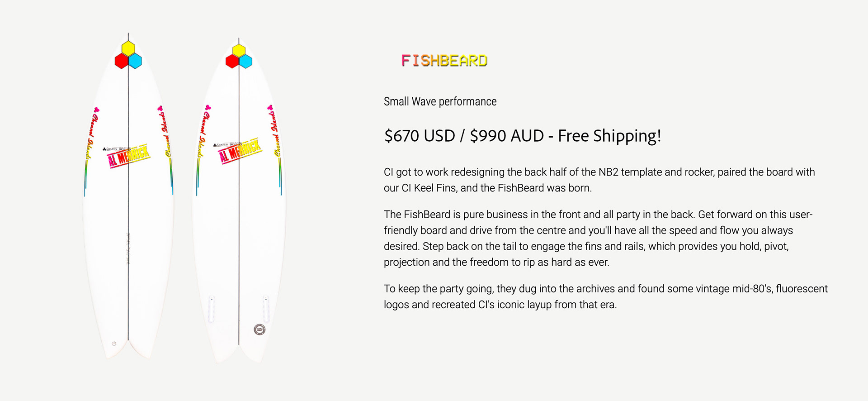The image size is (868, 401).
Task: Click the Small Wave performance subtitle
Action: (x=440, y=101)
